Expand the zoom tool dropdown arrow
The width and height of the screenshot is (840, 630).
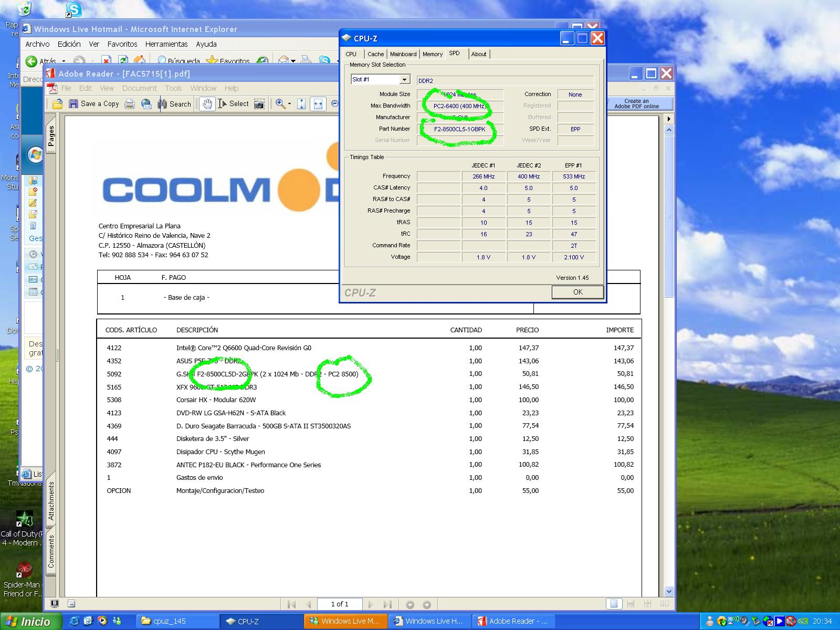point(289,104)
